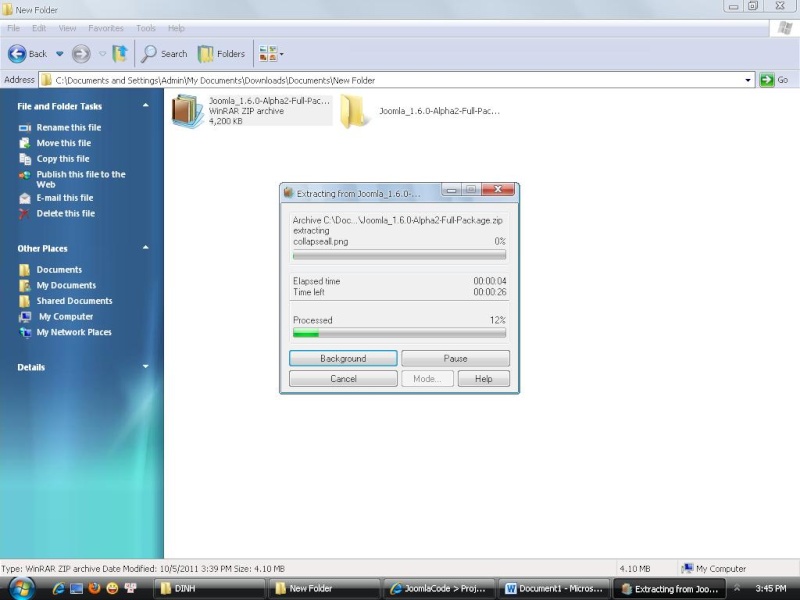This screenshot has width=800, height=600.
Task: Launch Firefox from quick launch
Action: [x=94, y=589]
